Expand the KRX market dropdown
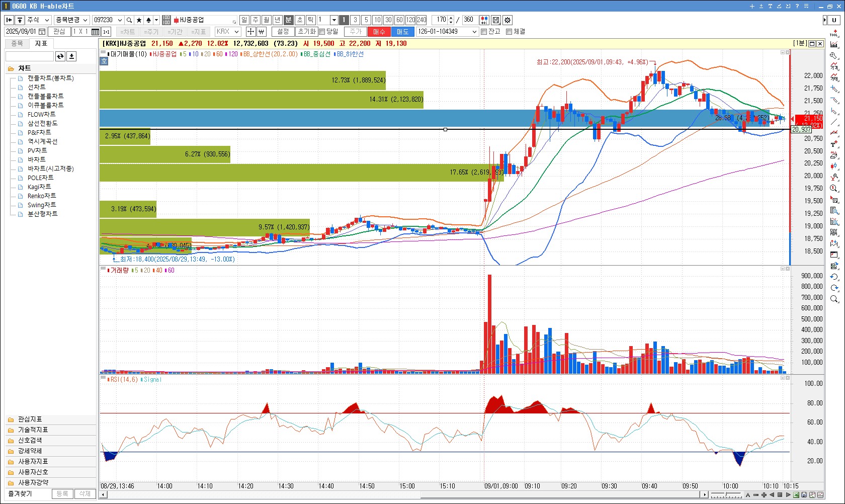This screenshot has height=504, width=845. pyautogui.click(x=228, y=32)
